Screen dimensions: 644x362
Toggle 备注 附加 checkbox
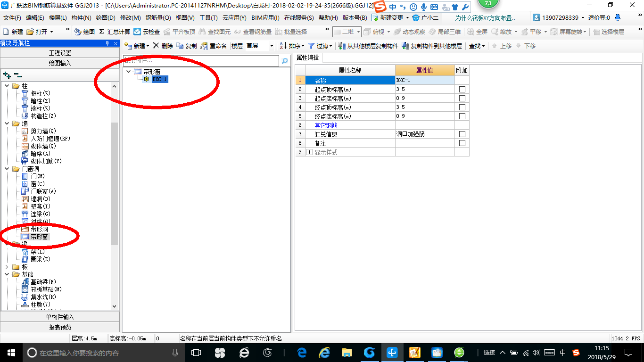tap(462, 143)
